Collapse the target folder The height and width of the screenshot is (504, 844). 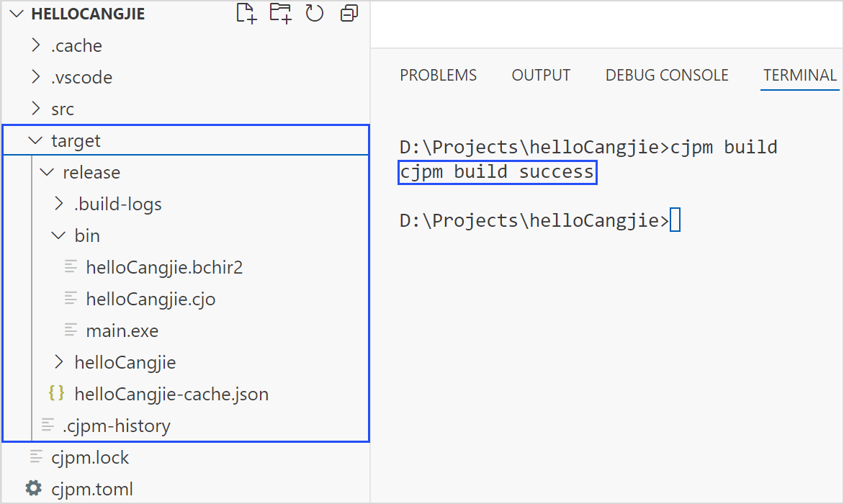click(35, 140)
